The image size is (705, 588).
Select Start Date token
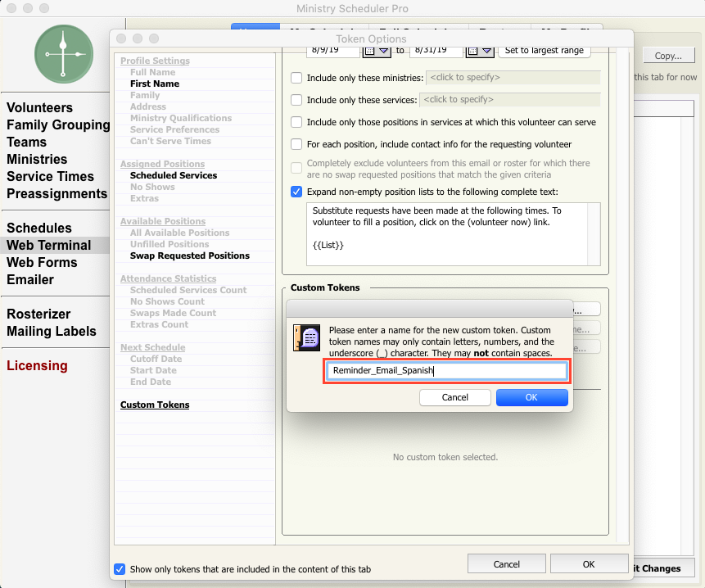(x=153, y=370)
